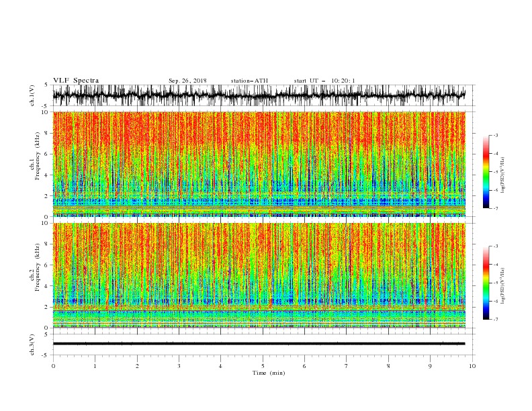The height and width of the screenshot is (411, 532).
Task: Pick the ch.1 PSD color bar
Action: click(x=486, y=172)
